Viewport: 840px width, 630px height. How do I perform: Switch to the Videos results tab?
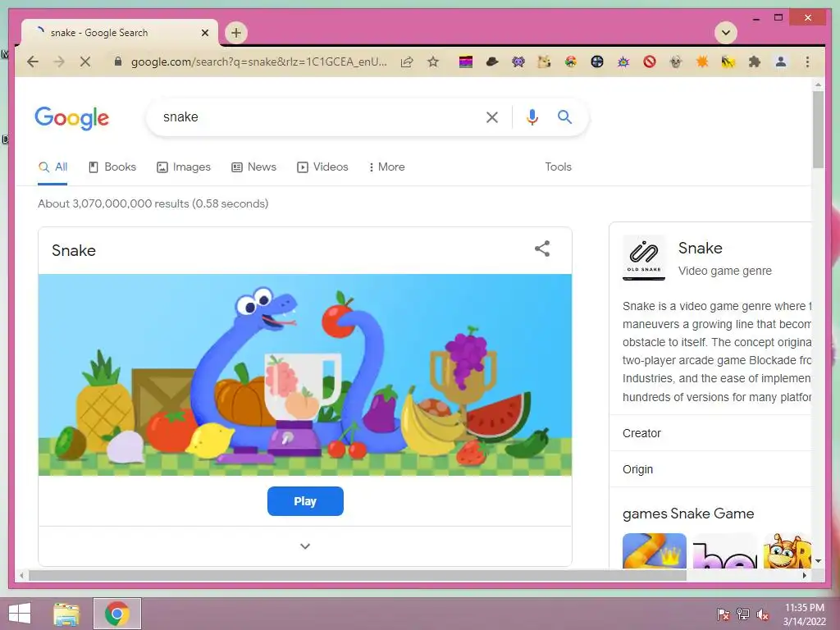click(x=322, y=167)
